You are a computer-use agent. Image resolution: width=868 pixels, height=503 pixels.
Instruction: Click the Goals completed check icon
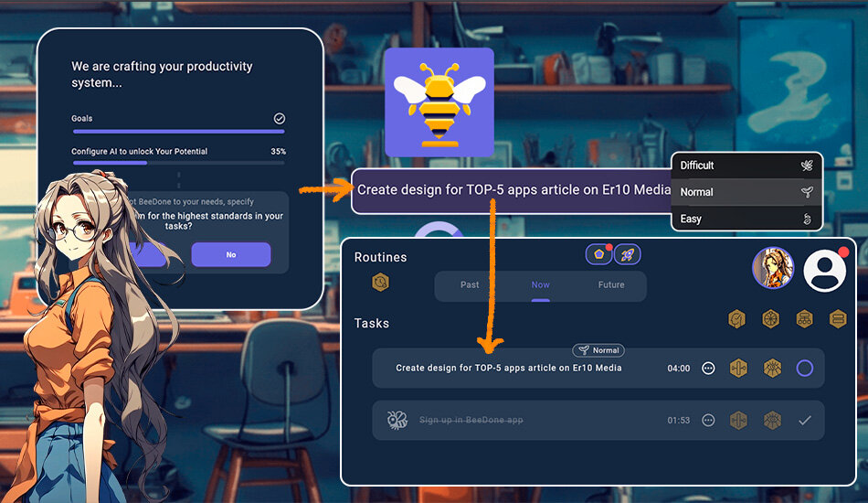280,119
